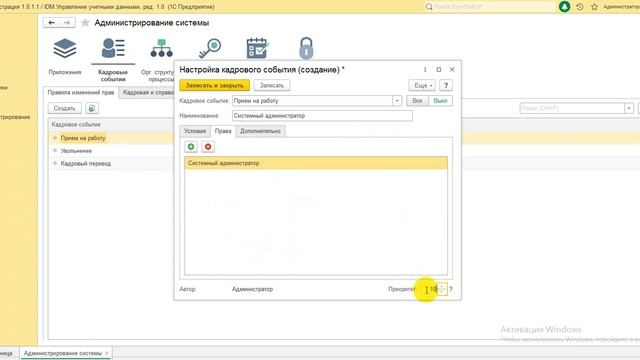Select the Правила изменений прав tab
Viewport: 640px width, 360px height.
(81, 93)
